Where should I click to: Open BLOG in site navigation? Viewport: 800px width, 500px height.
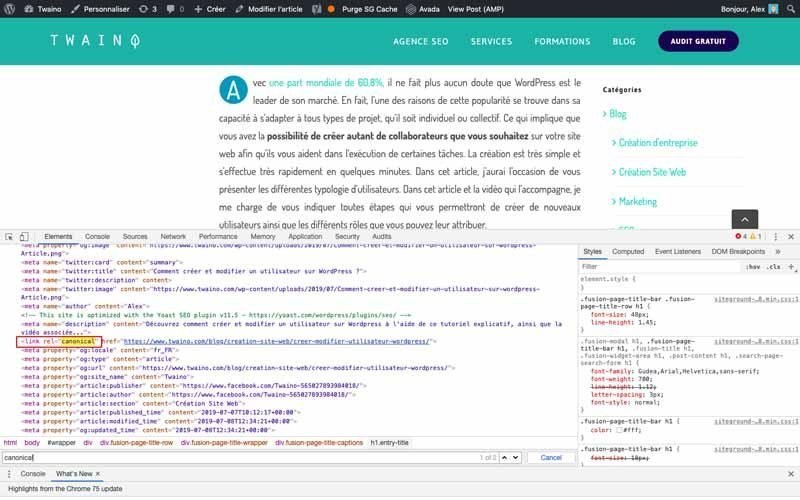click(x=624, y=41)
